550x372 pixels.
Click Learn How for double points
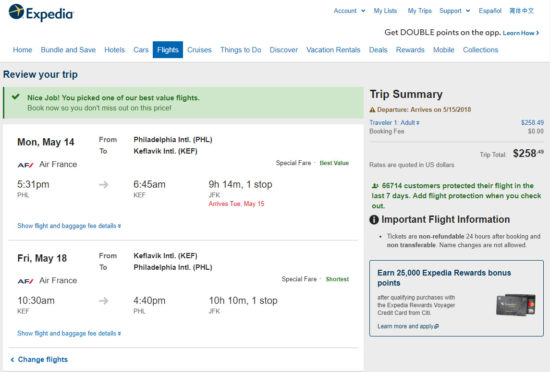pyautogui.click(x=521, y=33)
